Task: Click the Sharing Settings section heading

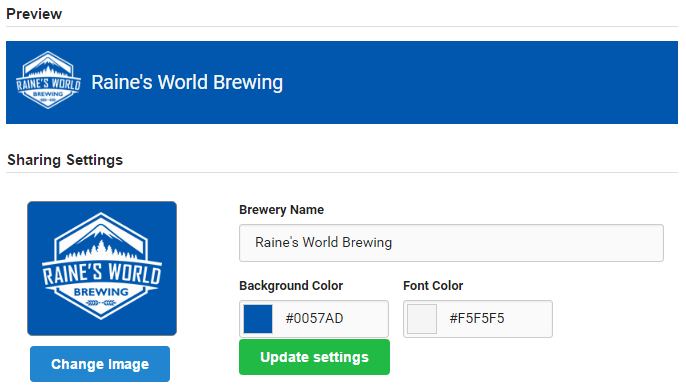Action: point(65,160)
